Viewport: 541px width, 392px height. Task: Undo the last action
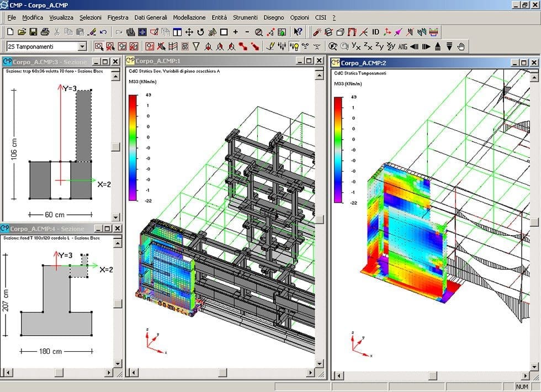click(x=104, y=32)
